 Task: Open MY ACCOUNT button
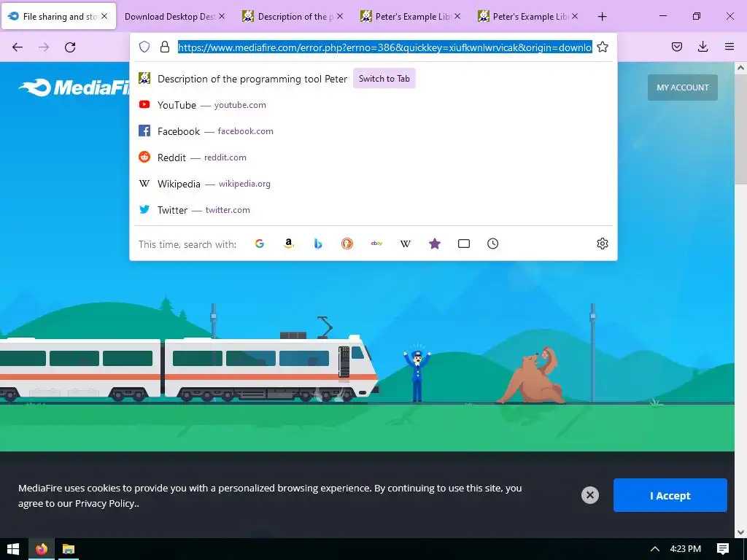pos(682,87)
